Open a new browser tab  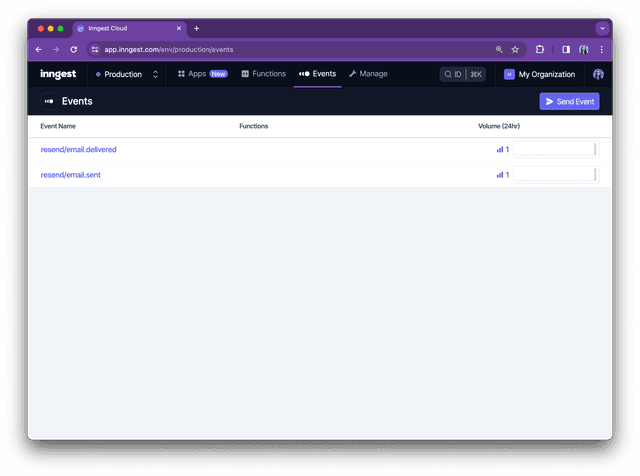196,28
